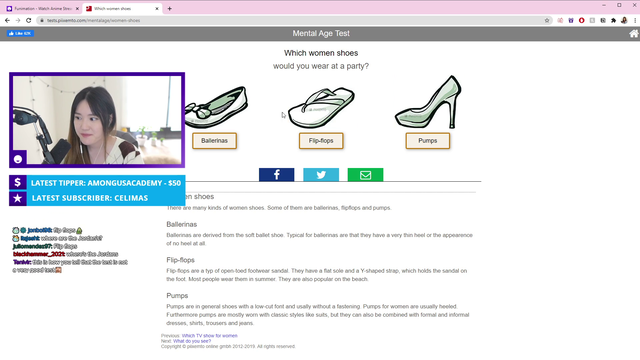Choose the Flip-flops answer button

pyautogui.click(x=321, y=141)
